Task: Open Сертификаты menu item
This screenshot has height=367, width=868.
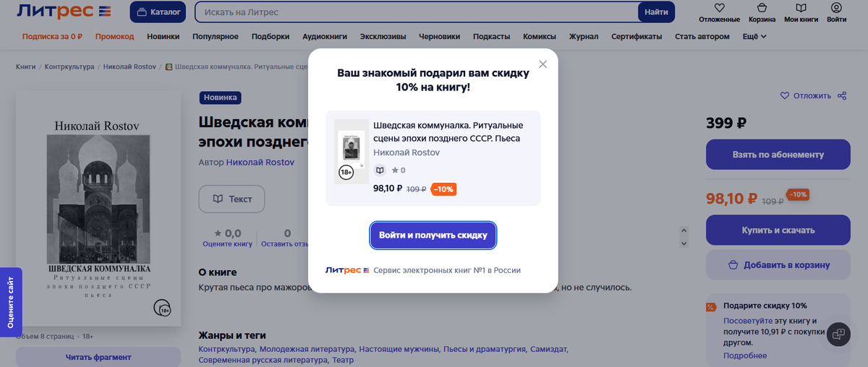Action: [x=637, y=37]
